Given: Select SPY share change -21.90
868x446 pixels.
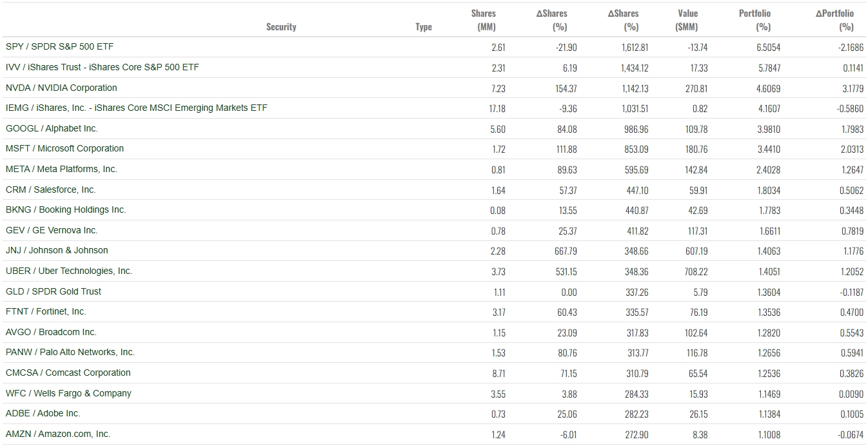Looking at the screenshot, I should pyautogui.click(x=566, y=47).
